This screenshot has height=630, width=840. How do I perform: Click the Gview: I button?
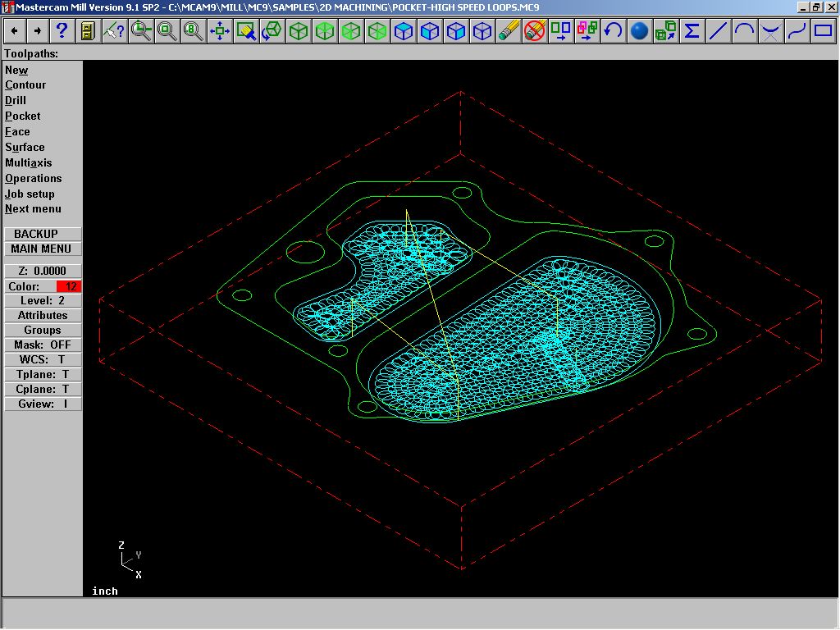click(43, 404)
